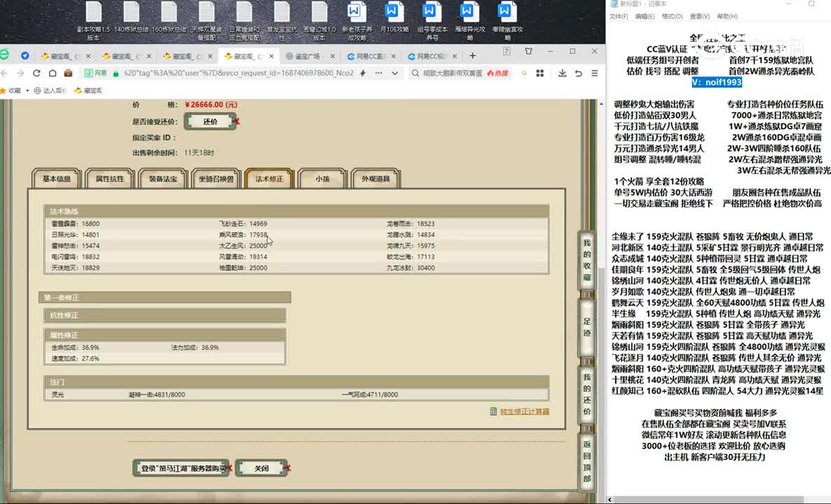Click the browser forward arrow
The image size is (831, 504).
[x=20, y=73]
